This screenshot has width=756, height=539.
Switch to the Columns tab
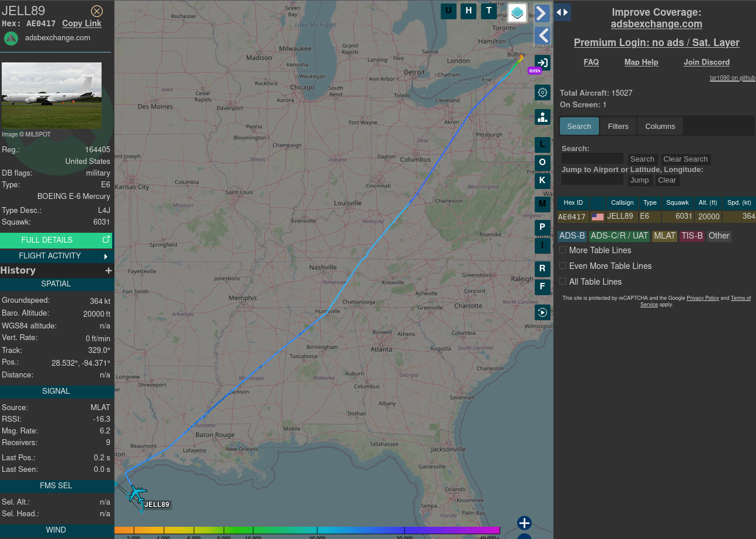pyautogui.click(x=660, y=126)
